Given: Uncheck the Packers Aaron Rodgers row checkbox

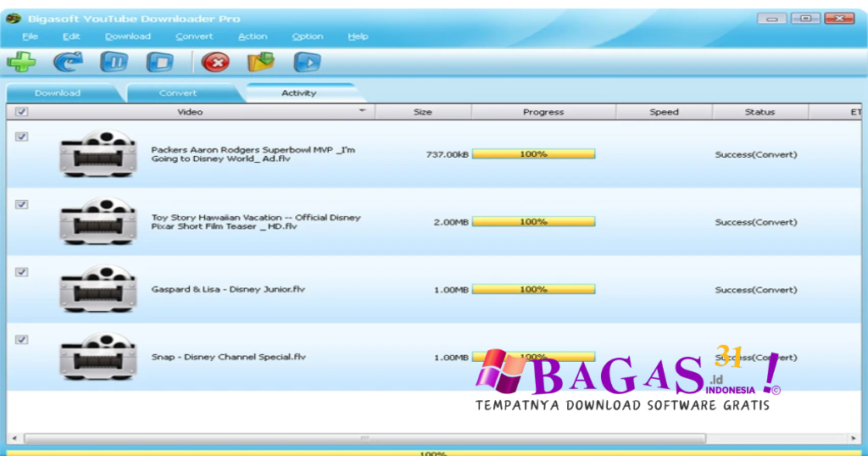Looking at the screenshot, I should click(21, 136).
